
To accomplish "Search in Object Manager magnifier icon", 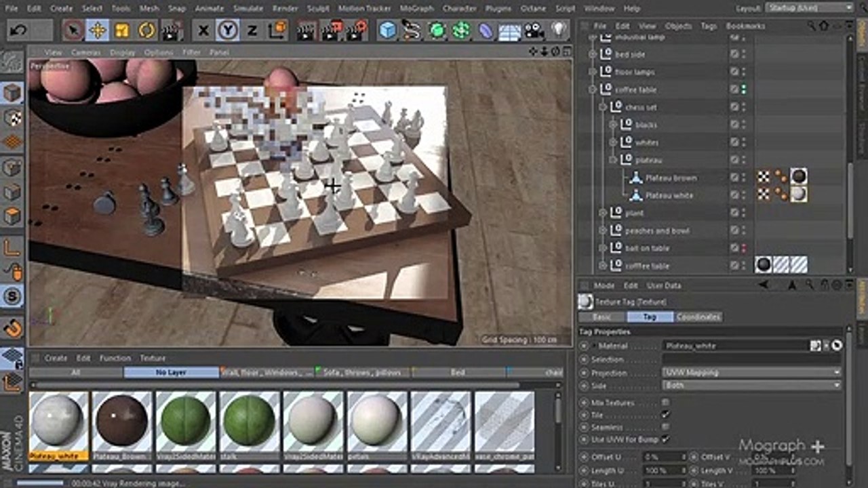I will 812,26.
